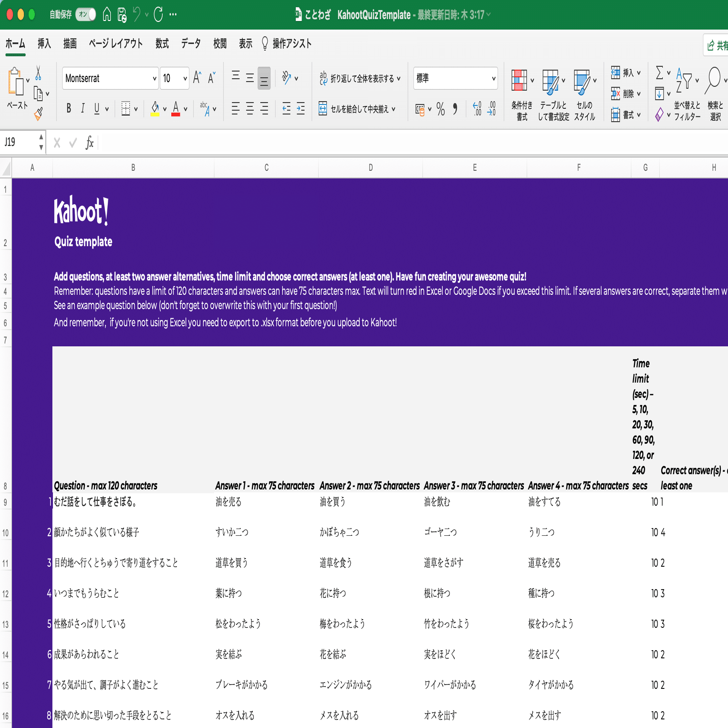Click the Undo arrow icon
Screen dimensions: 728x728
pyautogui.click(x=136, y=14)
